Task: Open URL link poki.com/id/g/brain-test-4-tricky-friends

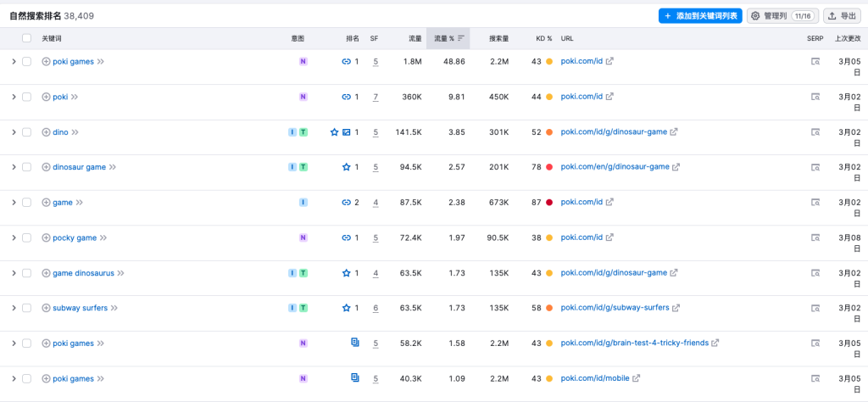Action: [x=634, y=343]
